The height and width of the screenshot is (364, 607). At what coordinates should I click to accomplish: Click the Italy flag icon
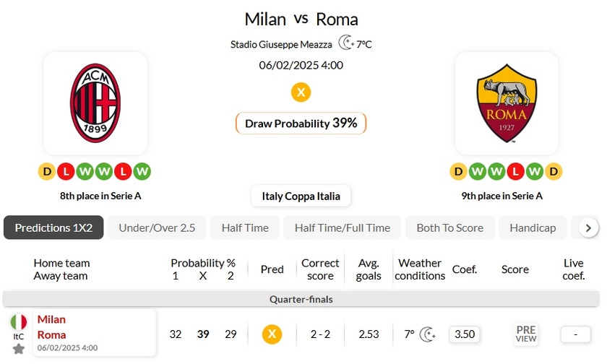coord(19,322)
